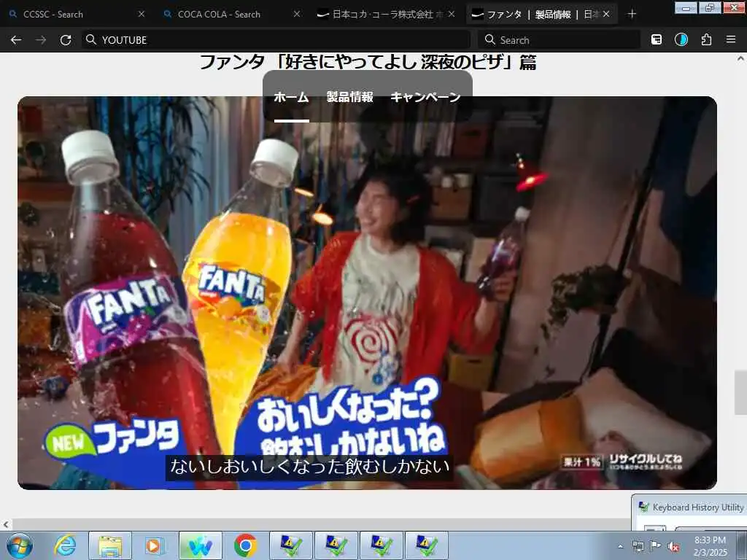This screenshot has height=560, width=747.
Task: Select the ファンタ | 製品情報 tab
Action: pos(541,15)
